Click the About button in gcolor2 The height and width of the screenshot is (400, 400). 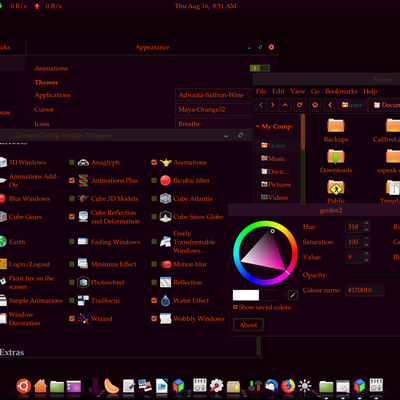coord(248,325)
